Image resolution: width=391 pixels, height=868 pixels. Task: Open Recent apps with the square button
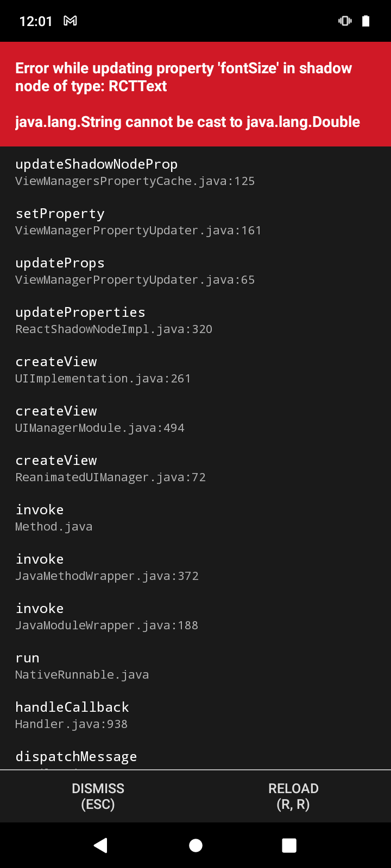[x=289, y=845]
